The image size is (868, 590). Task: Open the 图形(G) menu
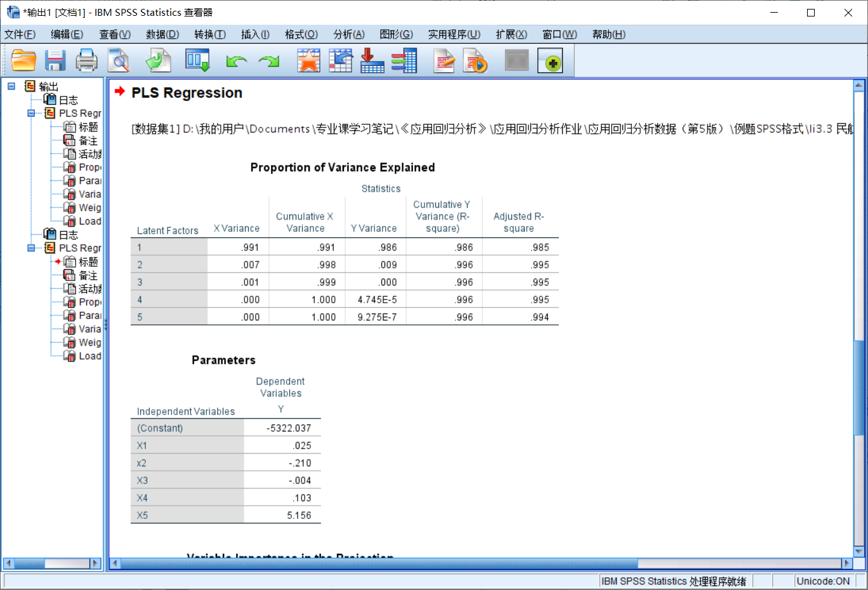[397, 34]
